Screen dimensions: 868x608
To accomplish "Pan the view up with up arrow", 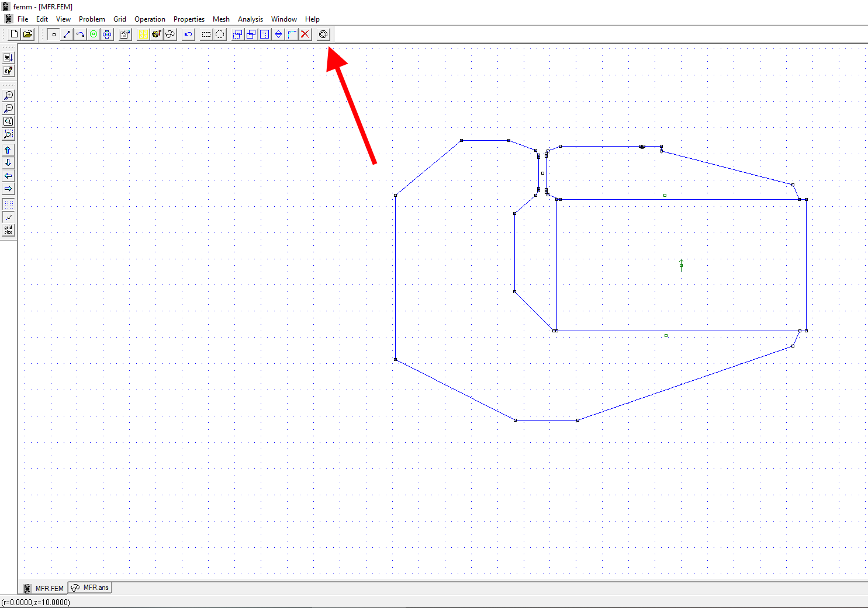I will pyautogui.click(x=8, y=150).
